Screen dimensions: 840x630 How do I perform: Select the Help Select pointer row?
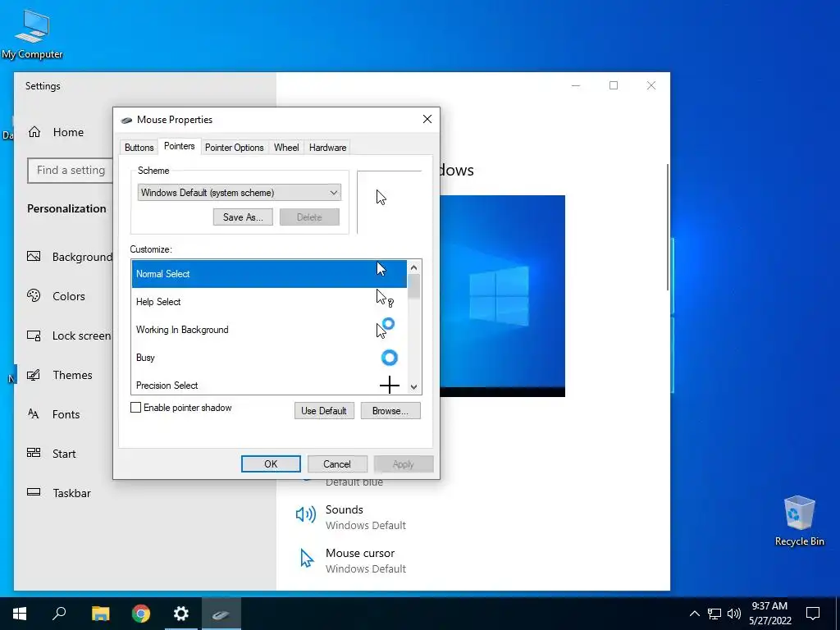coord(269,302)
